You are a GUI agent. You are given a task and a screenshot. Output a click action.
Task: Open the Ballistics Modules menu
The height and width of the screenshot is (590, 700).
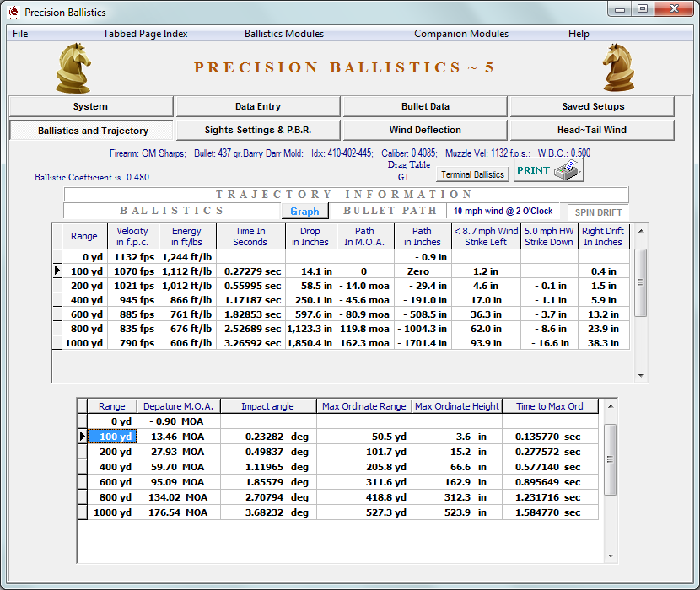pos(284,34)
